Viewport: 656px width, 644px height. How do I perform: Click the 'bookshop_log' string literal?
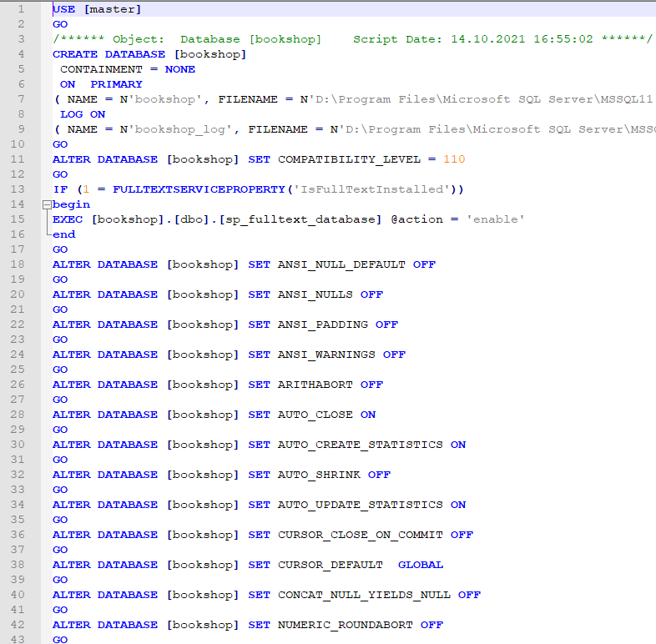tap(180, 129)
